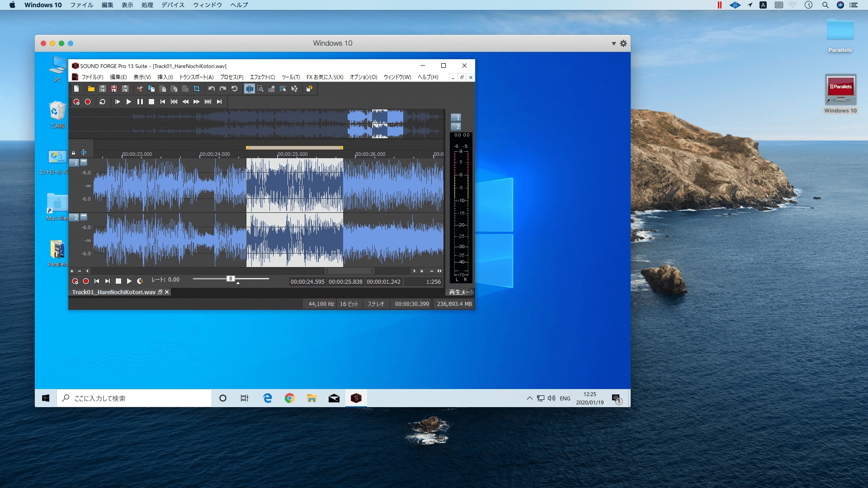
Task: Redo action using toolbar arrow
Action: (x=223, y=89)
